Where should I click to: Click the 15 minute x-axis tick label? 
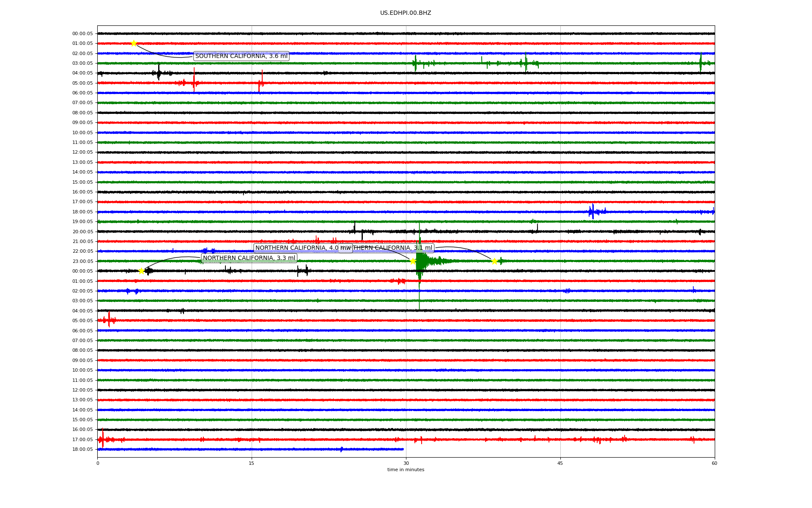click(x=252, y=463)
